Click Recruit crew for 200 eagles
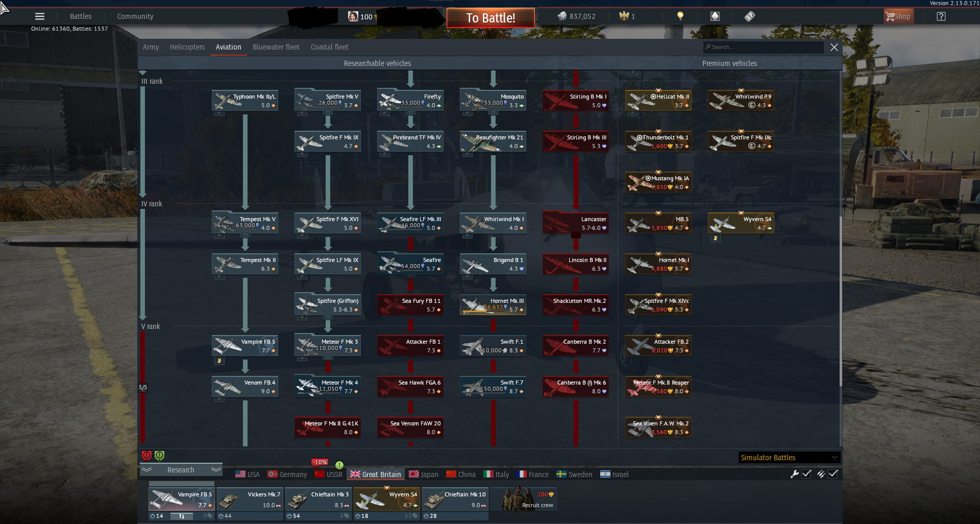980x524 pixels. click(524, 499)
